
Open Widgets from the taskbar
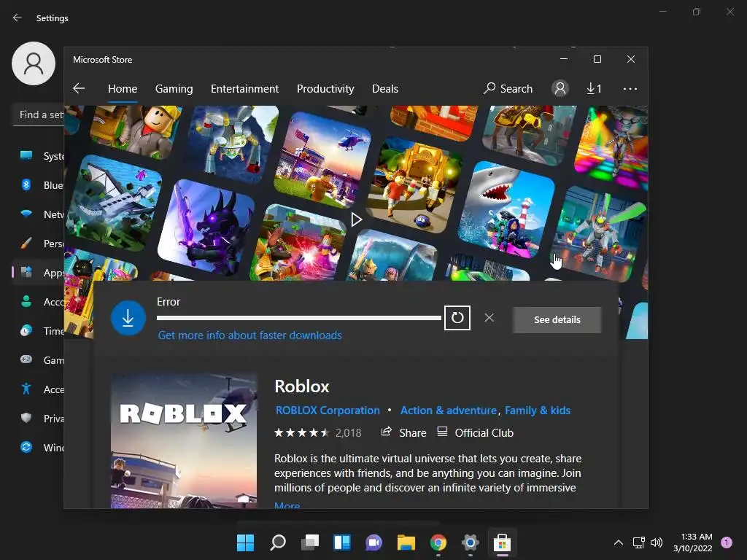[341, 542]
